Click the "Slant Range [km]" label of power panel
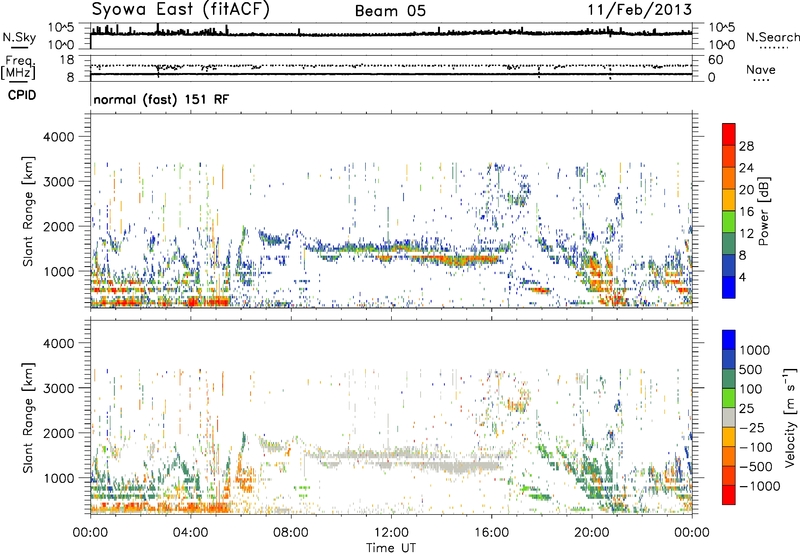This screenshot has width=800, height=554. pyautogui.click(x=28, y=211)
